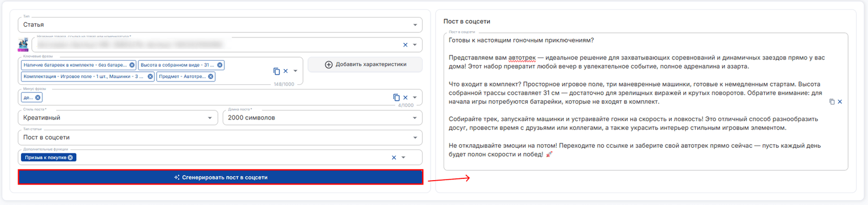868x205 pixels.
Task: Copy the generated social post text
Action: (x=832, y=101)
